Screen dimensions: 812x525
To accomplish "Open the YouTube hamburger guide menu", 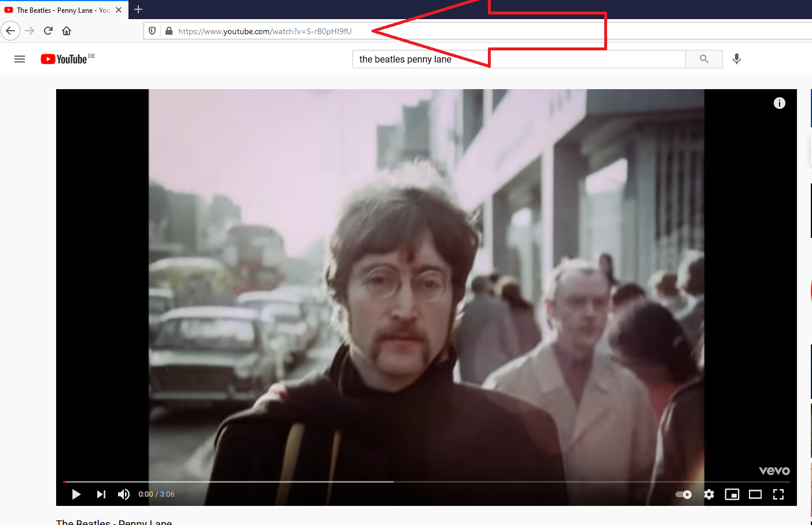I will [x=20, y=59].
